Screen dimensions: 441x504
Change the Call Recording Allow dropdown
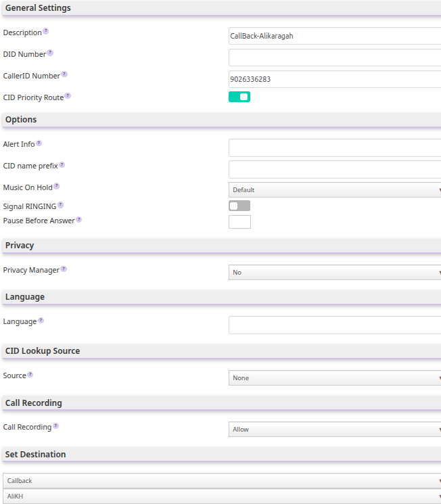point(335,430)
